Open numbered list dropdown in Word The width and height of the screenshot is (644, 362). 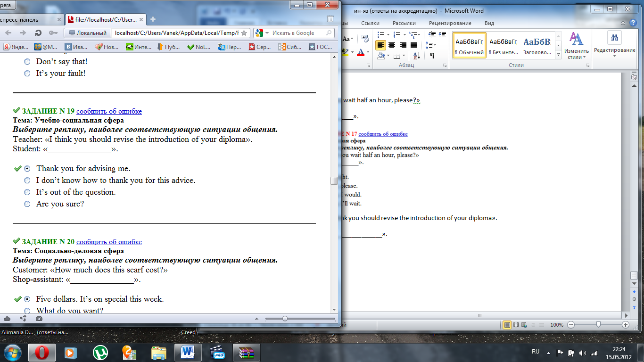[404, 34]
